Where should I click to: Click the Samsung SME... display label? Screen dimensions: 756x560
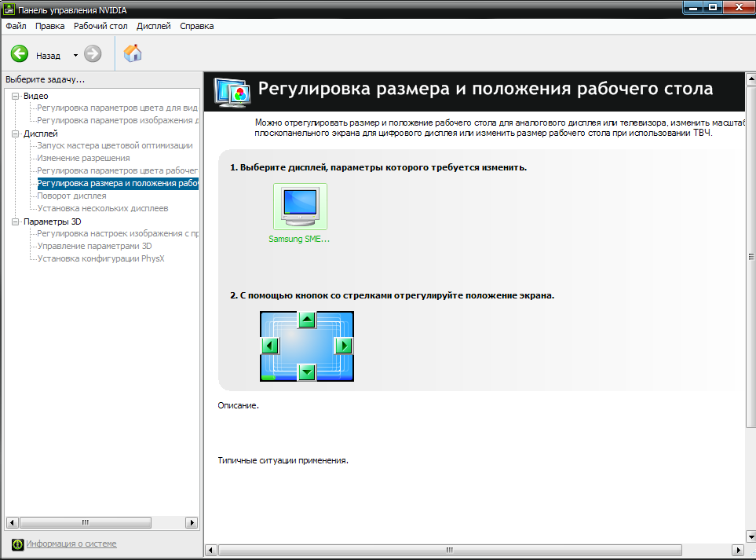[299, 240]
